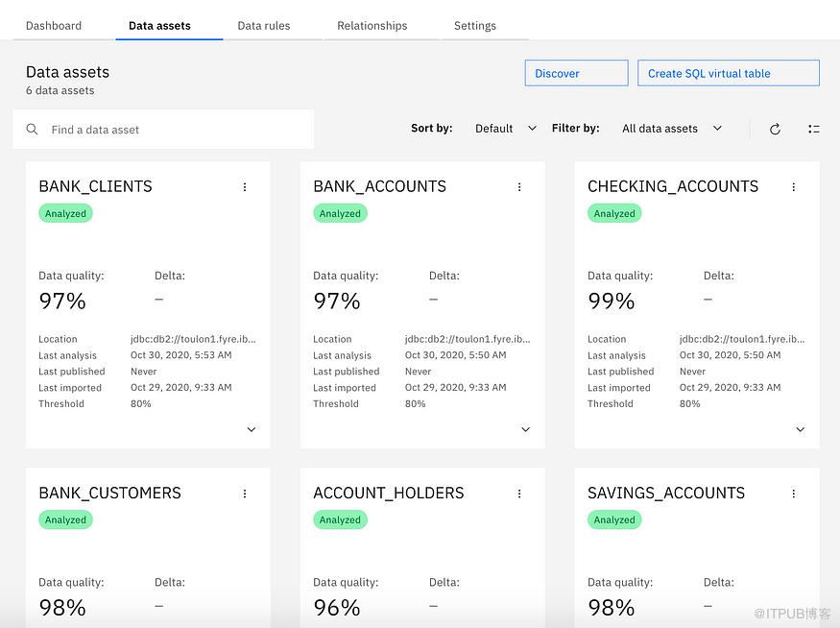Image resolution: width=840 pixels, height=628 pixels.
Task: Open the Sort by Default dropdown
Action: [506, 129]
